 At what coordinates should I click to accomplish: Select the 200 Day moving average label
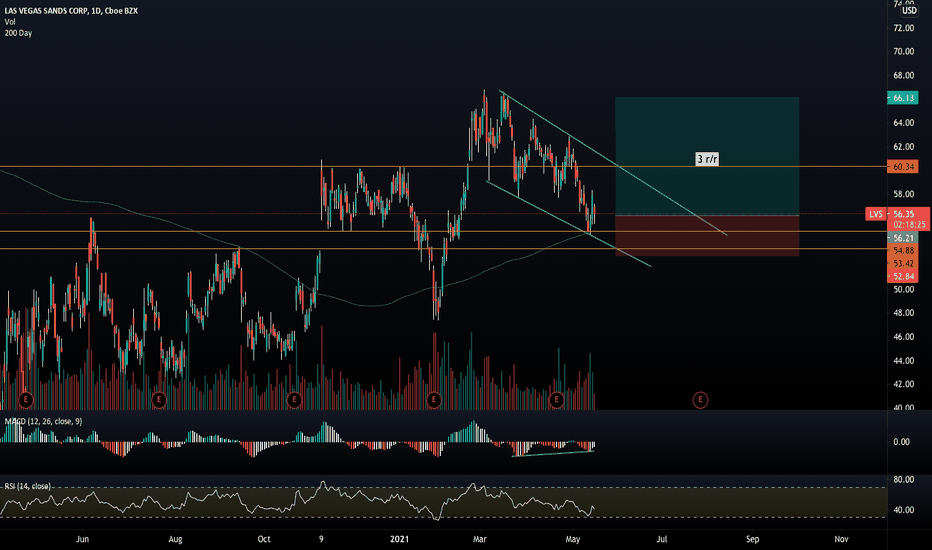[18, 33]
